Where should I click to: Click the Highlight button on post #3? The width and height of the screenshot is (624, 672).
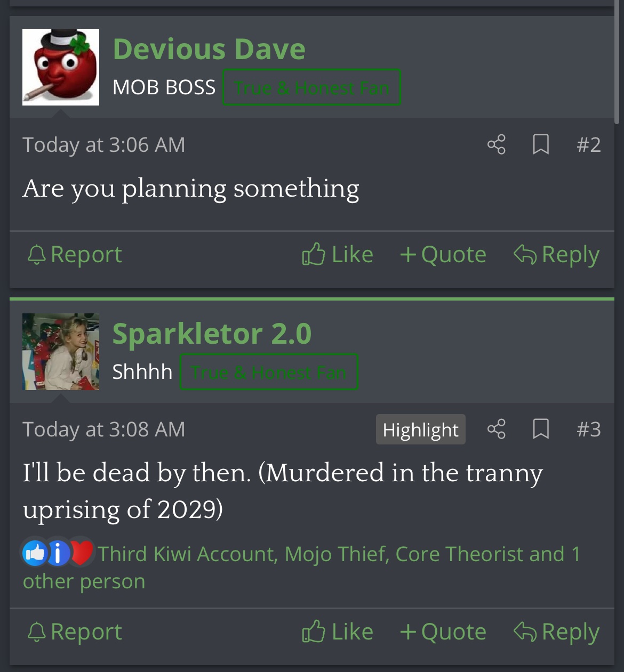click(421, 430)
